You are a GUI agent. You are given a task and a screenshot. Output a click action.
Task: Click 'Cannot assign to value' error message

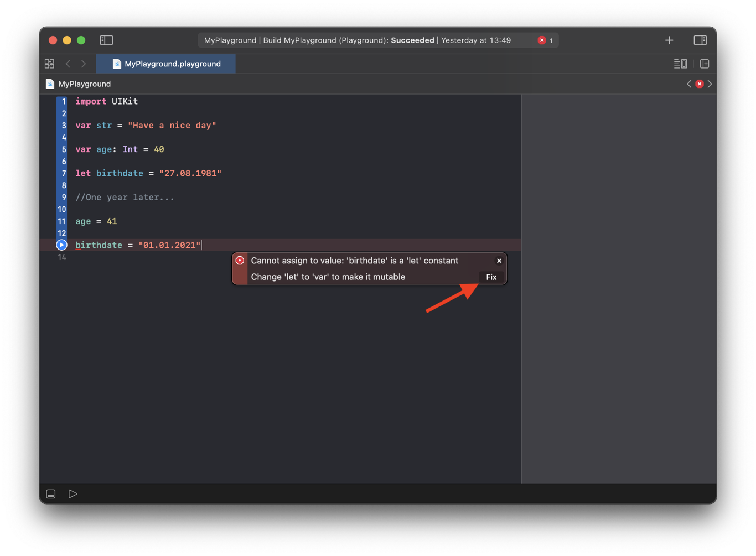[355, 261]
